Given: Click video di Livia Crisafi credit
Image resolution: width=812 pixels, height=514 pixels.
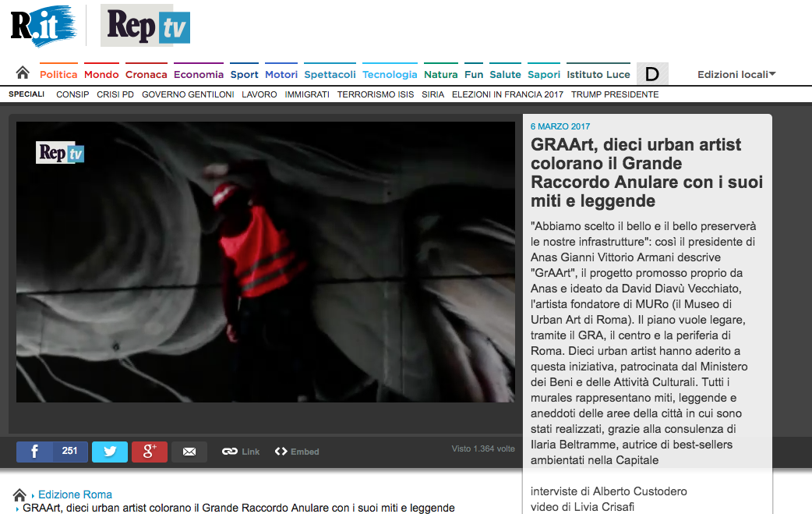Looking at the screenshot, I should (x=583, y=507).
